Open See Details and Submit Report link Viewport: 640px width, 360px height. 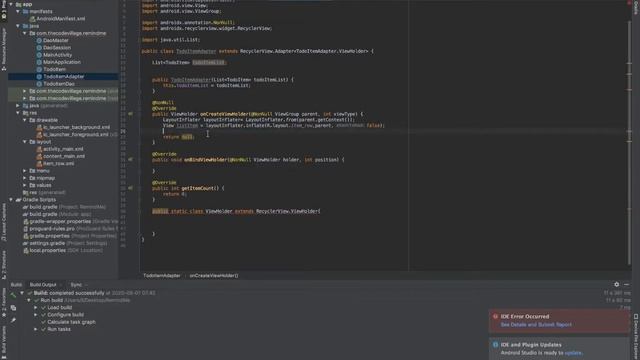pyautogui.click(x=536, y=324)
